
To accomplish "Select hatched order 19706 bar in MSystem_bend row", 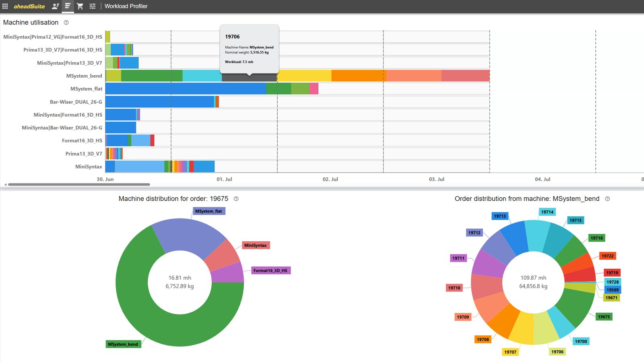I will click(x=249, y=76).
